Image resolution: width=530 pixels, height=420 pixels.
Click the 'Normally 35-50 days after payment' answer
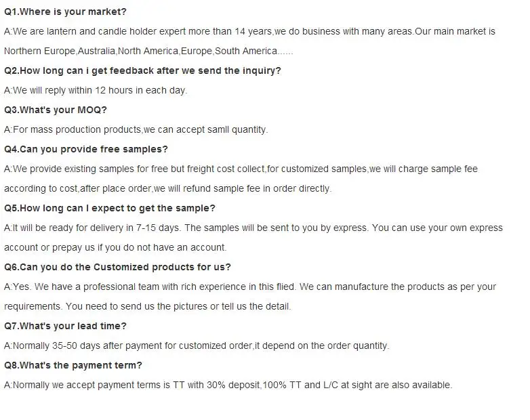(197, 345)
